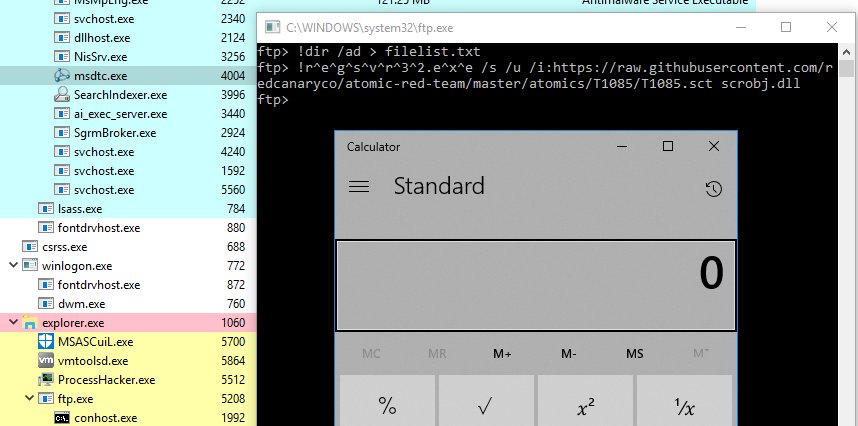The height and width of the screenshot is (426, 858).
Task: Click the Standard mode heading in Calculator
Action: pyautogui.click(x=439, y=186)
